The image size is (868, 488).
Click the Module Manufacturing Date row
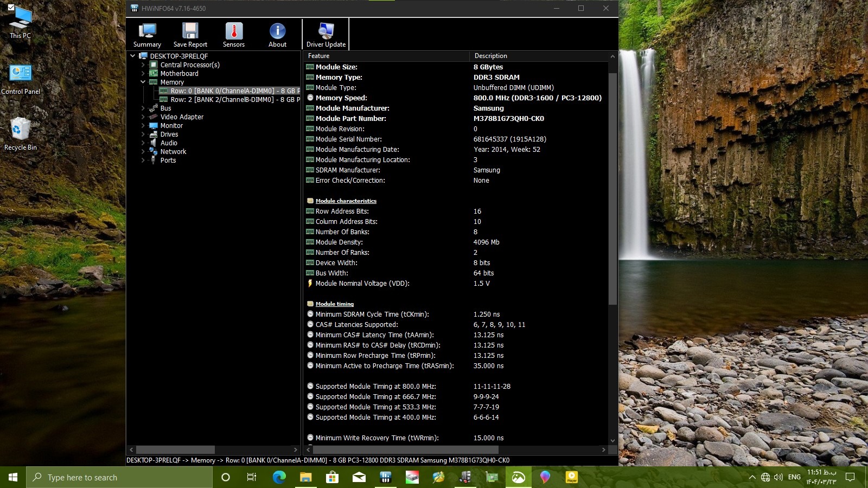tap(456, 150)
